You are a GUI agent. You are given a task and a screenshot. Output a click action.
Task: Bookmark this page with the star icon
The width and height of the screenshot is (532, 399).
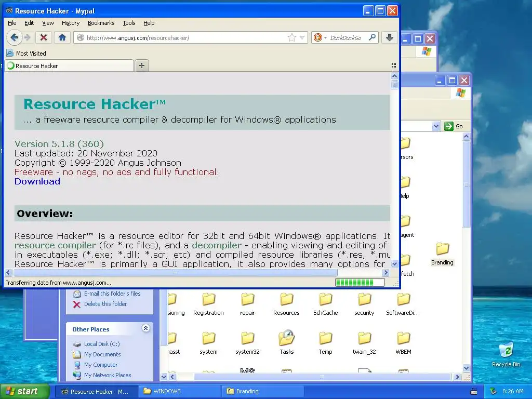pyautogui.click(x=291, y=37)
